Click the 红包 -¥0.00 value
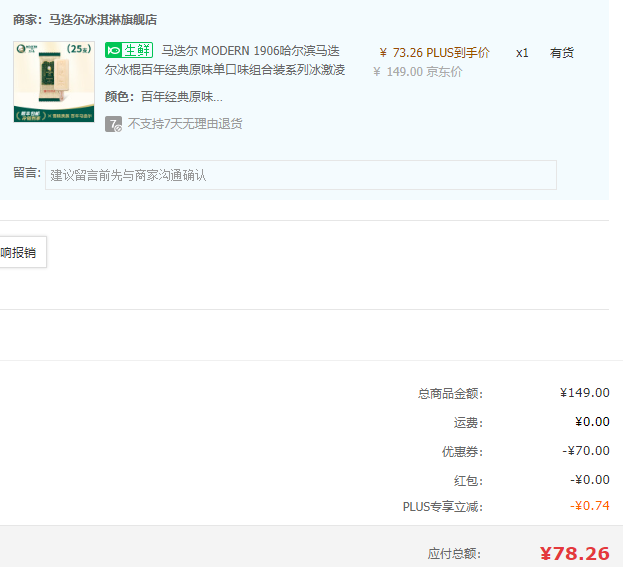This screenshot has height=567, width=623. [x=590, y=480]
